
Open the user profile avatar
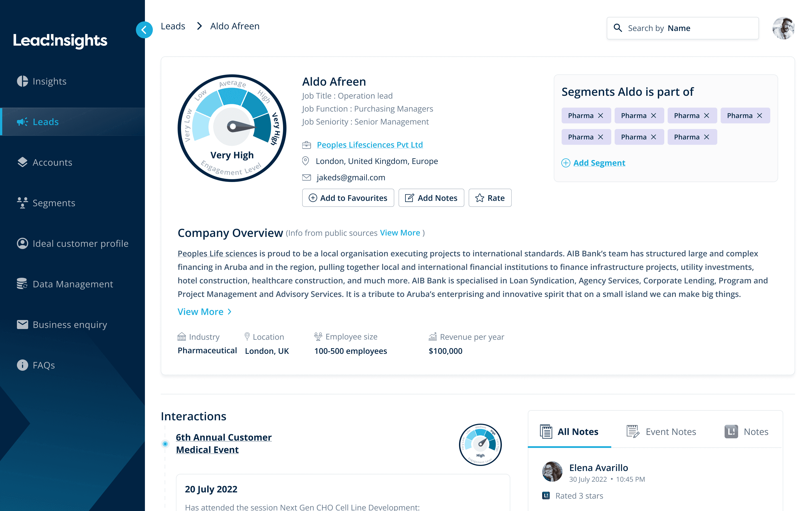point(783,28)
